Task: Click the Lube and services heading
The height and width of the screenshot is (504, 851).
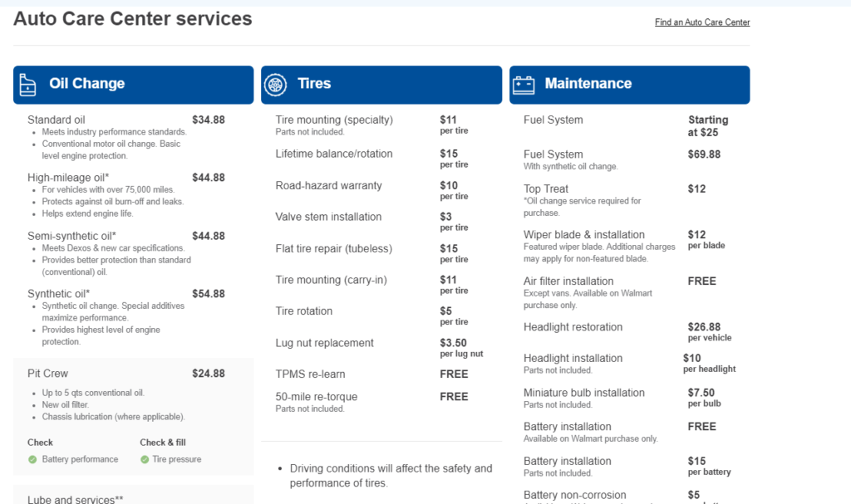Action: pyautogui.click(x=76, y=499)
